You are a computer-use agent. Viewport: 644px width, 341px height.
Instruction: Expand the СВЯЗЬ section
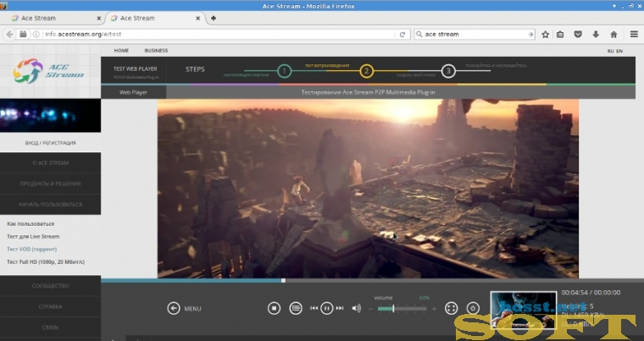[51, 327]
